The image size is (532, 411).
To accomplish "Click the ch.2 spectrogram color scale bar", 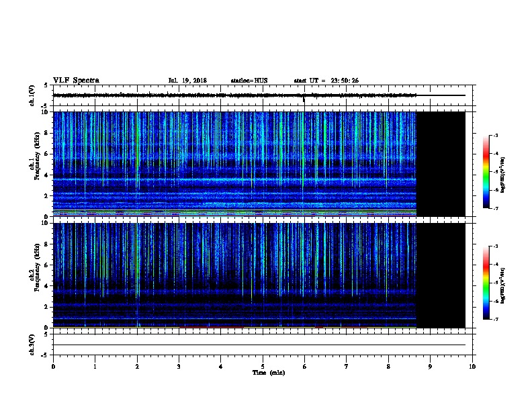I will [x=486, y=283].
